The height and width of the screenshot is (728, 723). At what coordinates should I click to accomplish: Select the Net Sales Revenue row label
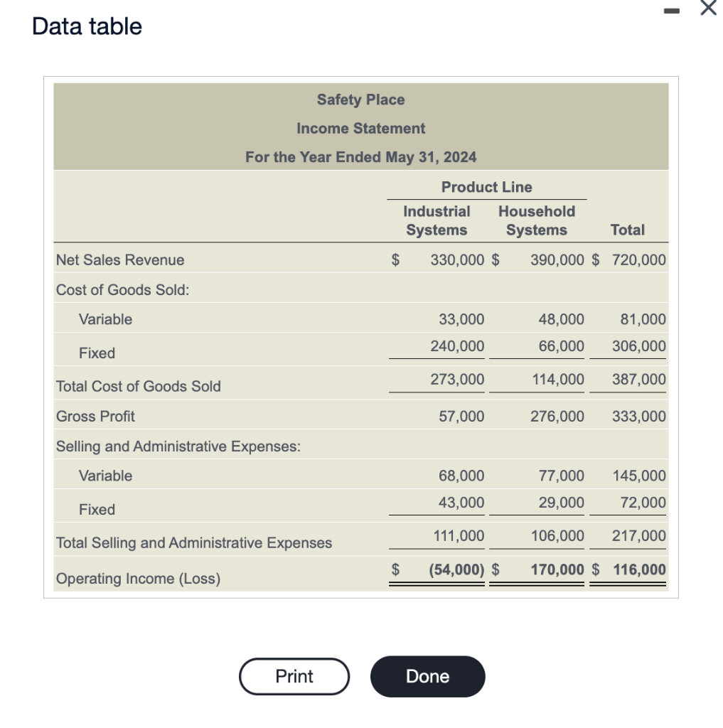[119, 259]
